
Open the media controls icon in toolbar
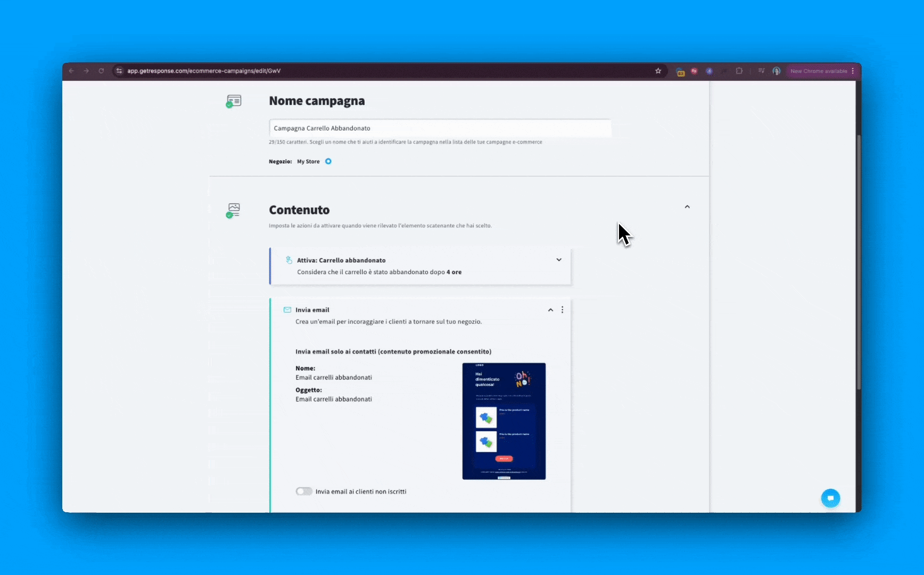pos(762,71)
